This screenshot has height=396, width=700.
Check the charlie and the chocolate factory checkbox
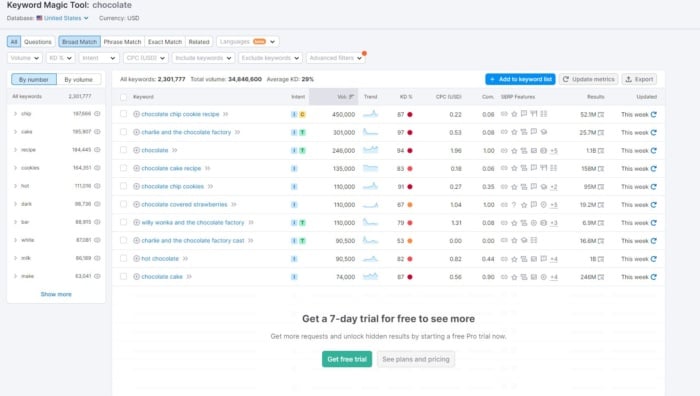(x=124, y=132)
